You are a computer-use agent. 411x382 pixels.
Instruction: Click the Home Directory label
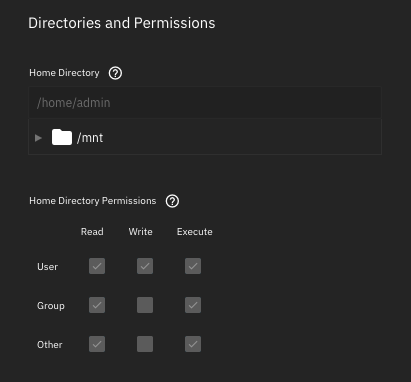pyautogui.click(x=64, y=73)
